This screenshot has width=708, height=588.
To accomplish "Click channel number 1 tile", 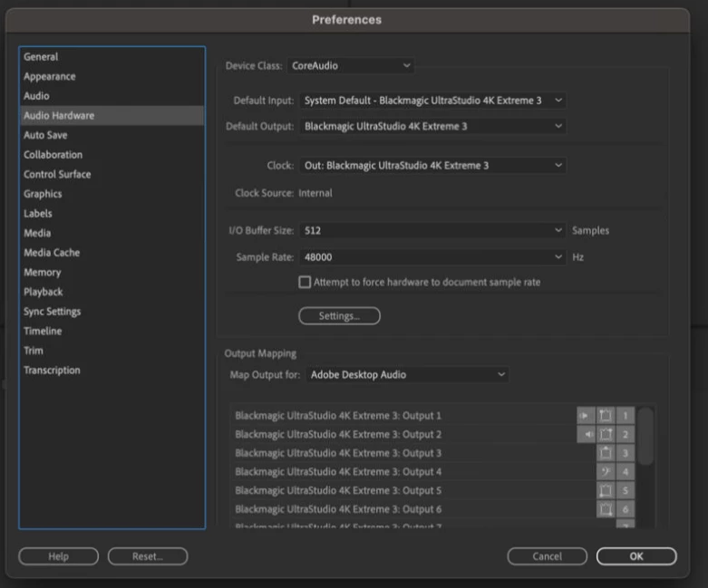I will (626, 416).
